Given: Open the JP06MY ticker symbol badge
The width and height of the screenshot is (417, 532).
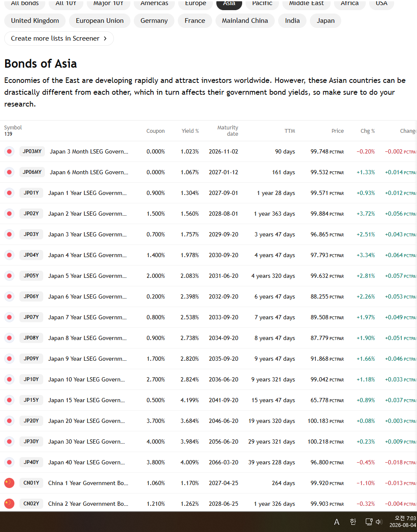Looking at the screenshot, I should 32,172.
